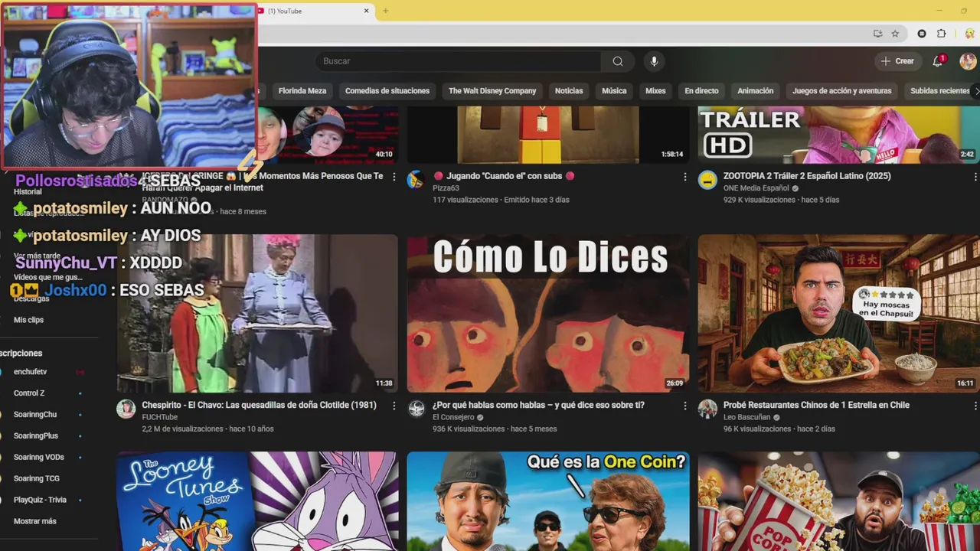Select the Comedias de situaciones chip

point(387,91)
